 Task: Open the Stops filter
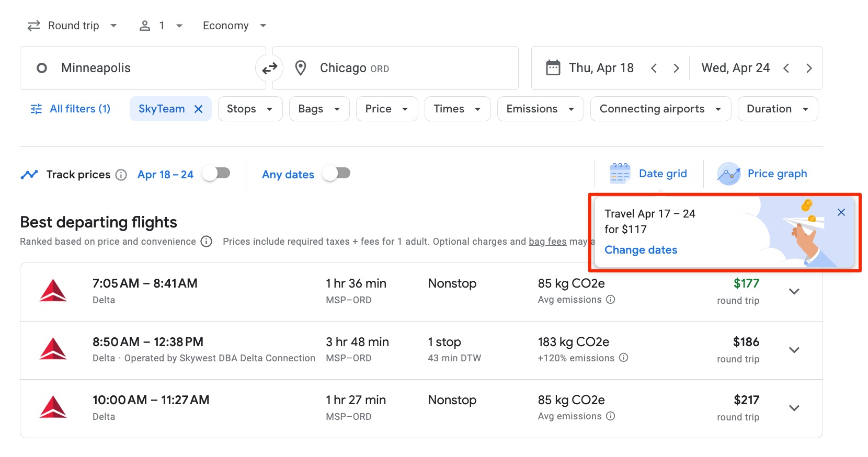[x=250, y=109]
